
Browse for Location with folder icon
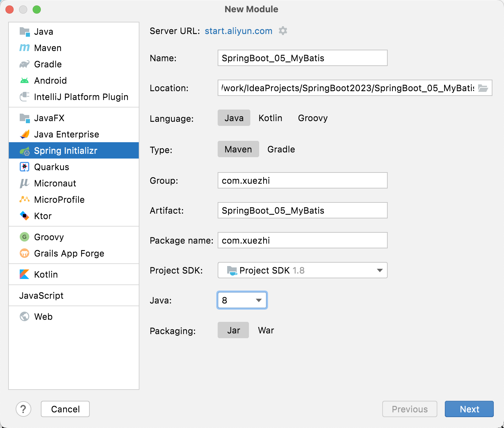click(483, 88)
